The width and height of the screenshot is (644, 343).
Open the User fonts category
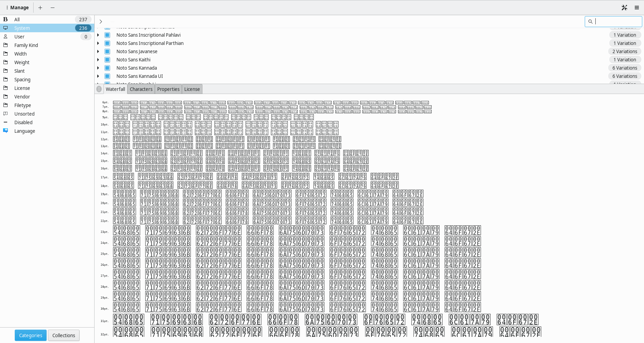[19, 36]
